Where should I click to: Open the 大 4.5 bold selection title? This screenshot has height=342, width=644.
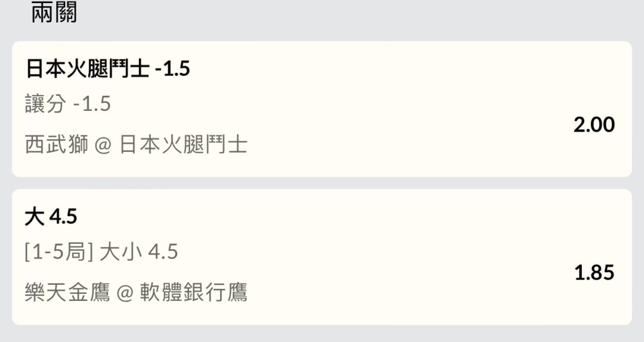(51, 216)
